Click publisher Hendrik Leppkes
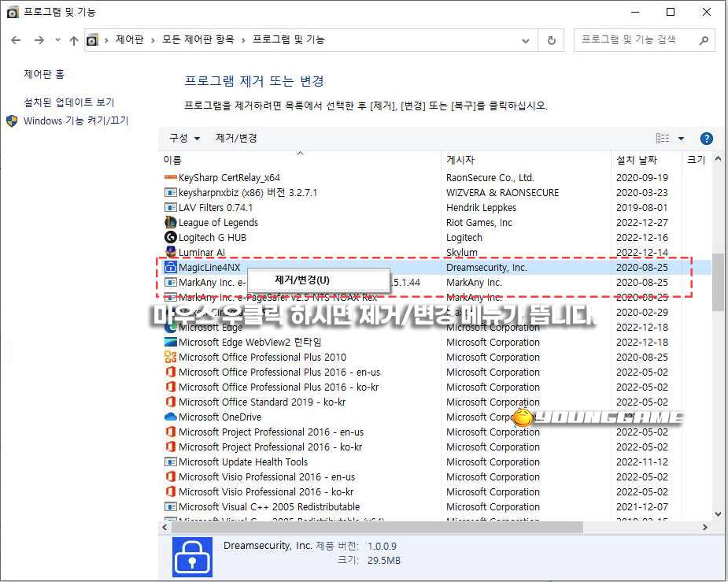Image resolution: width=728 pixels, height=582 pixels. tap(481, 207)
